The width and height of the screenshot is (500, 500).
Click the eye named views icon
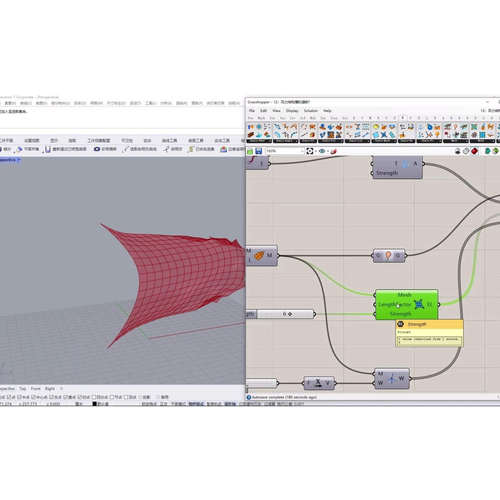click(322, 151)
